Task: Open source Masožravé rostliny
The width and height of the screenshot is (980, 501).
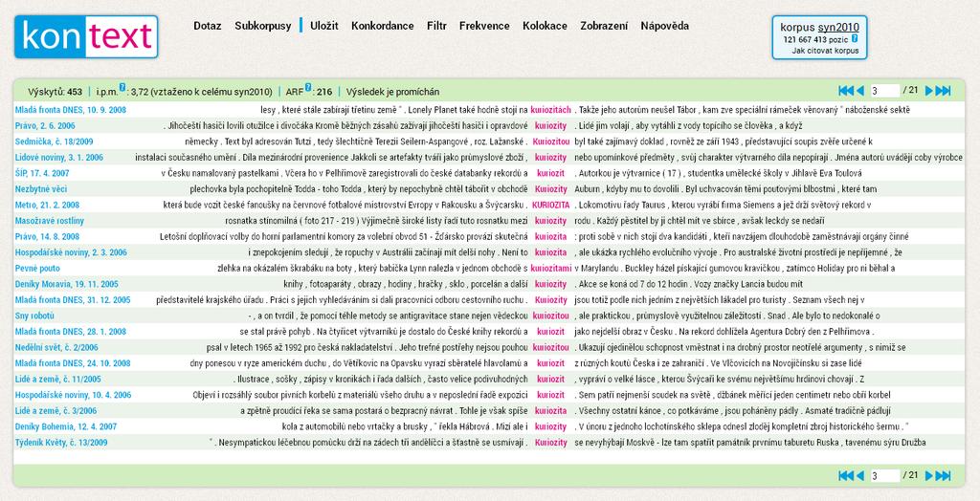Action: tap(50, 221)
